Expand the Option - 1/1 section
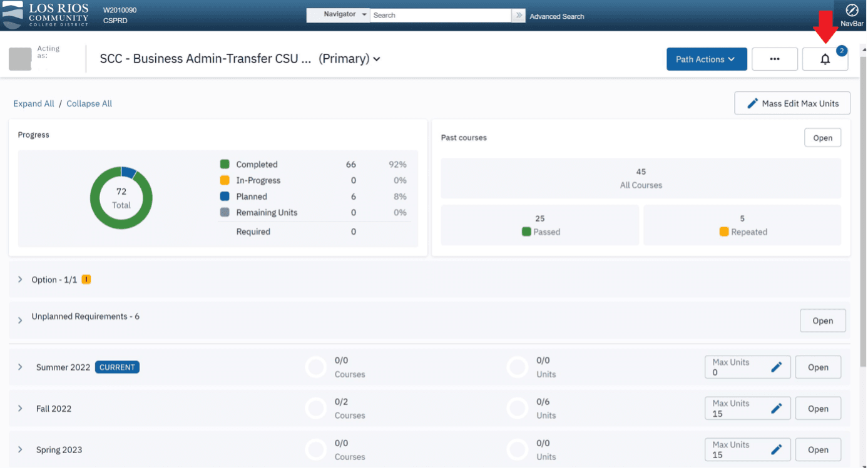Viewport: 868px width, 470px height. coord(20,280)
